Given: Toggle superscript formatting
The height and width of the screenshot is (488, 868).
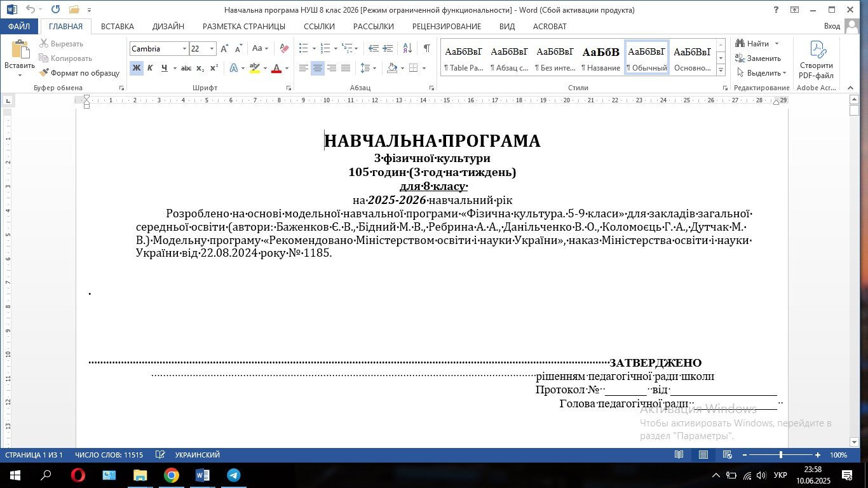Looking at the screenshot, I should 214,68.
